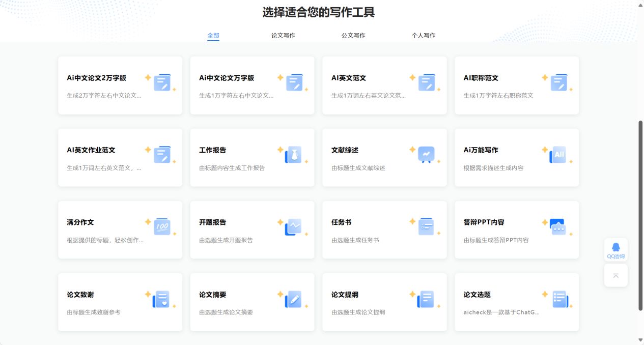Image resolution: width=644 pixels, height=345 pixels.
Task: Click the 工作报告 tie icon
Action: click(293, 155)
